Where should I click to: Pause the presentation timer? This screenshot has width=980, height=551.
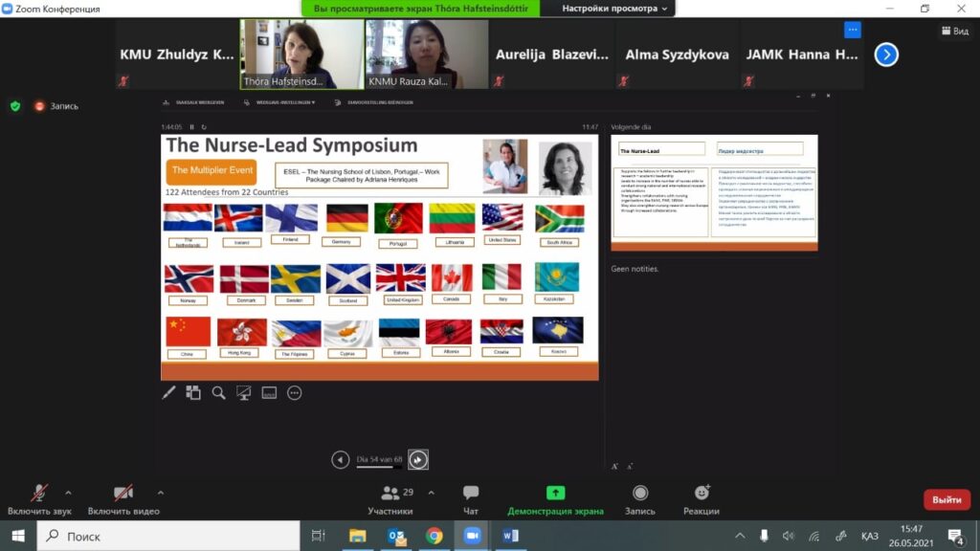point(191,126)
